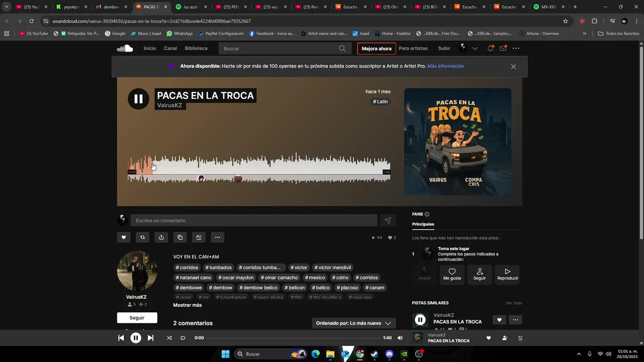Viewport: 644px width, 362px height.
Task: Expand tags with Mostrar más
Action: (x=187, y=305)
